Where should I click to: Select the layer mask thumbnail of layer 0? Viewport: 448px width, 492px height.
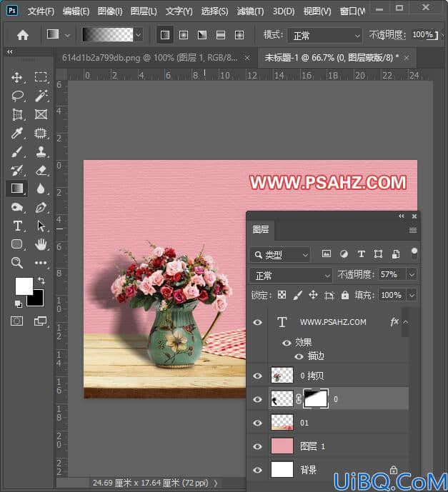316,398
